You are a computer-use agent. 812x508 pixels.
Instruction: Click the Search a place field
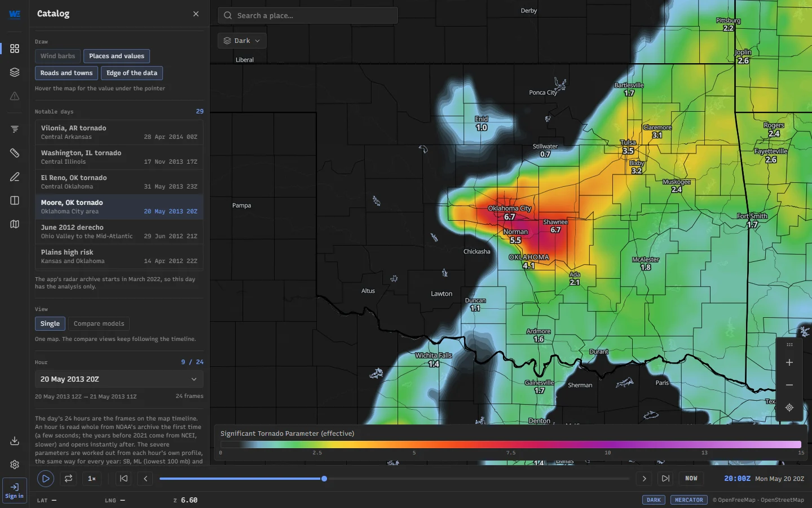308,15
